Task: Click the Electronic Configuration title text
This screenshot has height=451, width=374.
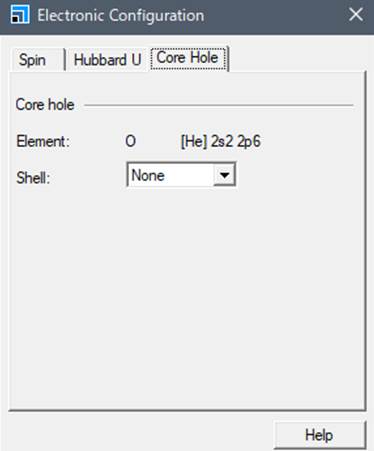Action: 121,15
